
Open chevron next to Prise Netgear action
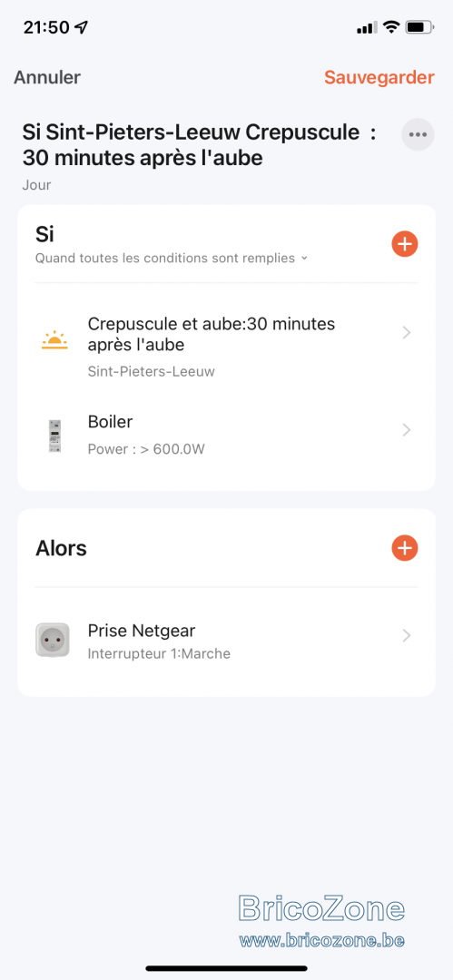coord(407,635)
